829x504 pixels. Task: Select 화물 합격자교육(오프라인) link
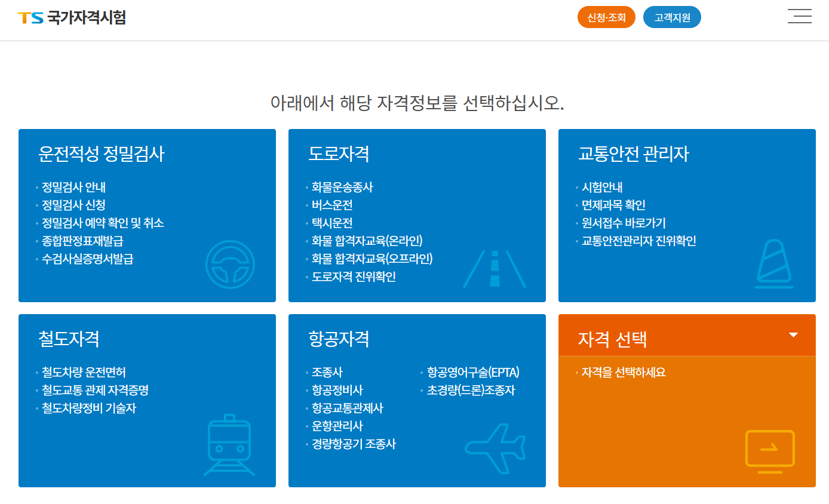(x=372, y=259)
